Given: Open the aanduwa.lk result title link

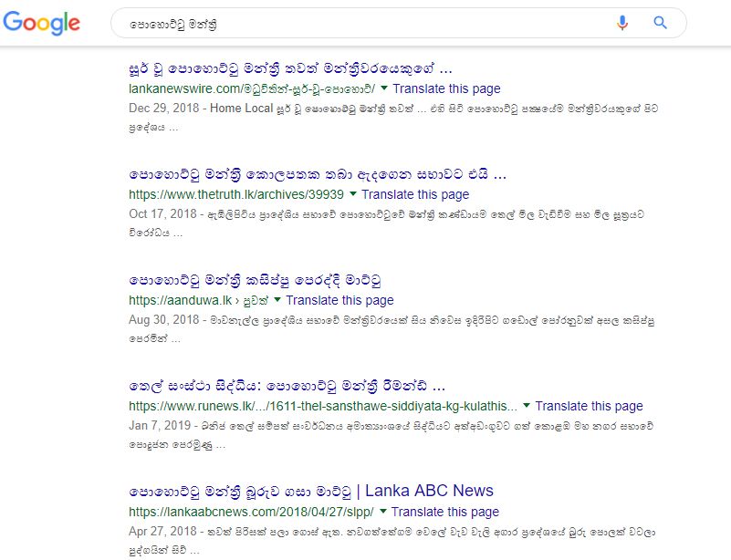Looking at the screenshot, I should (x=255, y=281).
